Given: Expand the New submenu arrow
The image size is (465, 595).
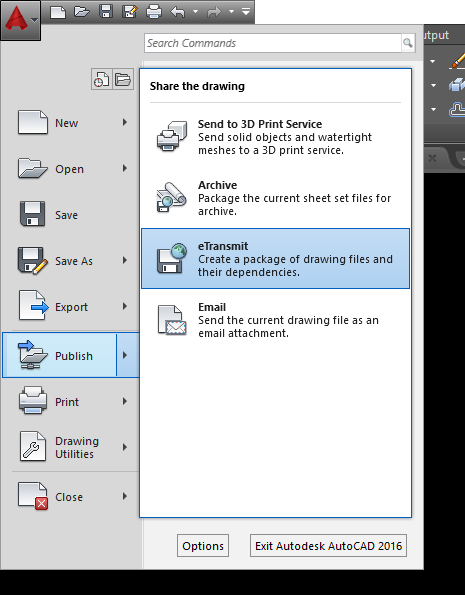Looking at the screenshot, I should coord(125,122).
